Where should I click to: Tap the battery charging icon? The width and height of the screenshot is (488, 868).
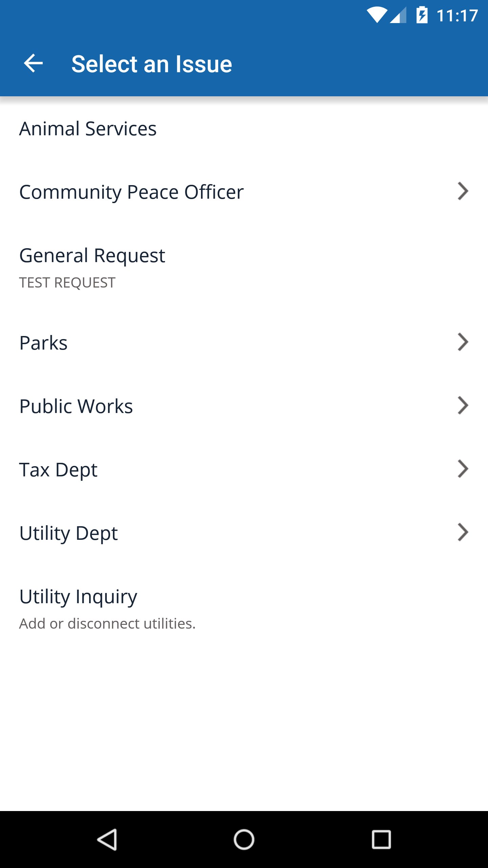click(x=422, y=15)
